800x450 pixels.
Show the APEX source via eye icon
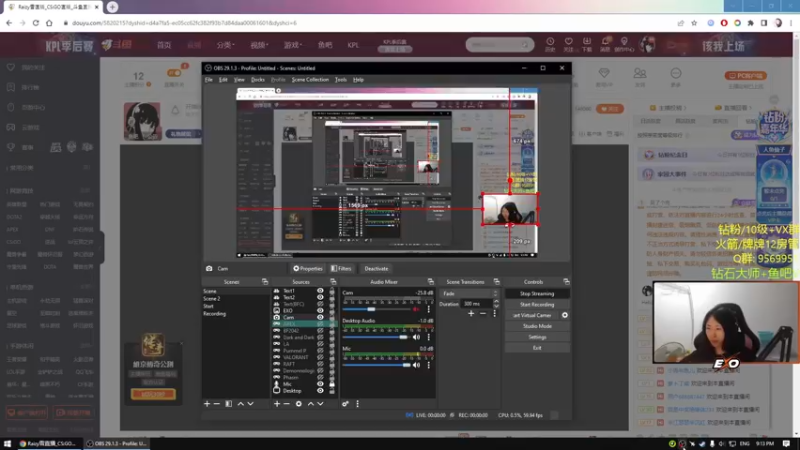(x=320, y=324)
